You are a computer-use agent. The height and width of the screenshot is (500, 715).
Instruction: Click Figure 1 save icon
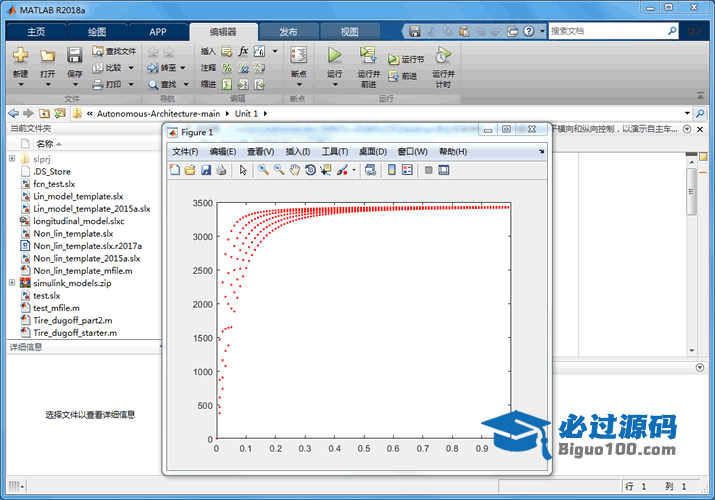pos(206,170)
